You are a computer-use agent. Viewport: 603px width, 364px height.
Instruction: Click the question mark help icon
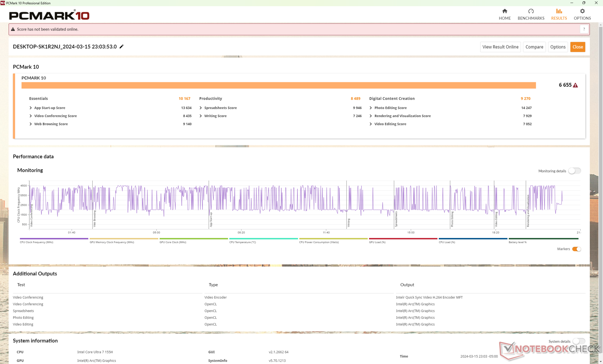click(x=584, y=29)
